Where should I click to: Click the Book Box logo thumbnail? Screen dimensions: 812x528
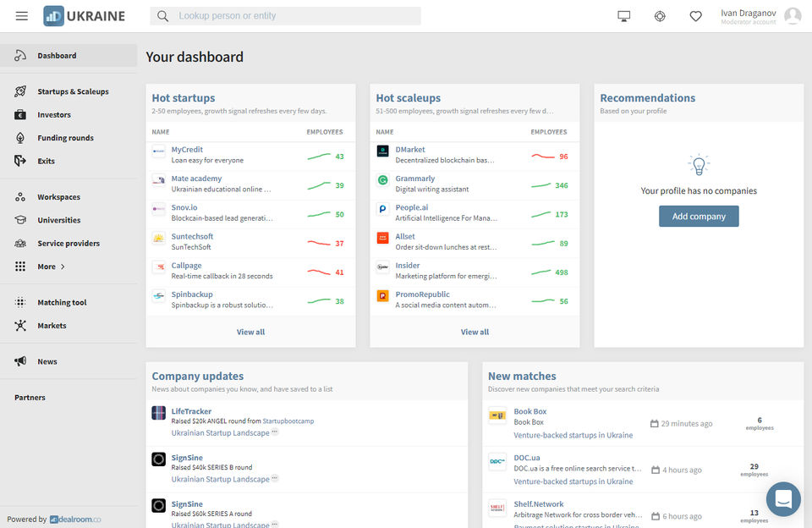[x=497, y=415]
